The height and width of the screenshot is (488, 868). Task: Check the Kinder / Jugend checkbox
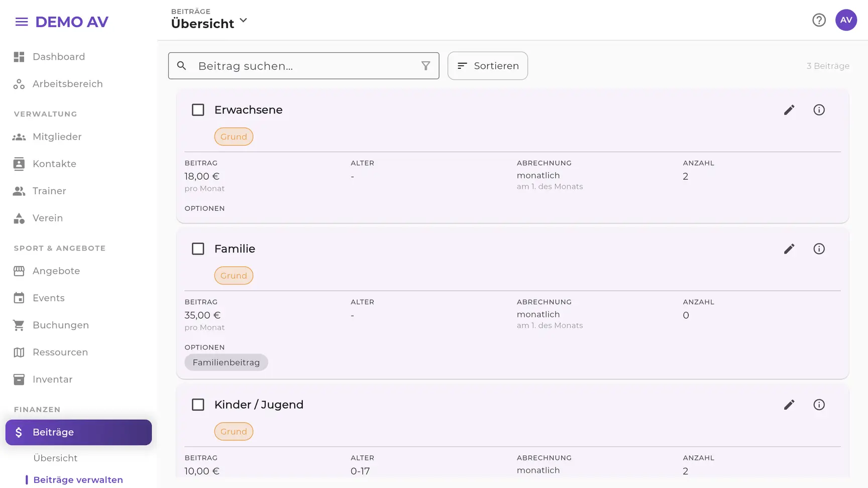tap(198, 405)
